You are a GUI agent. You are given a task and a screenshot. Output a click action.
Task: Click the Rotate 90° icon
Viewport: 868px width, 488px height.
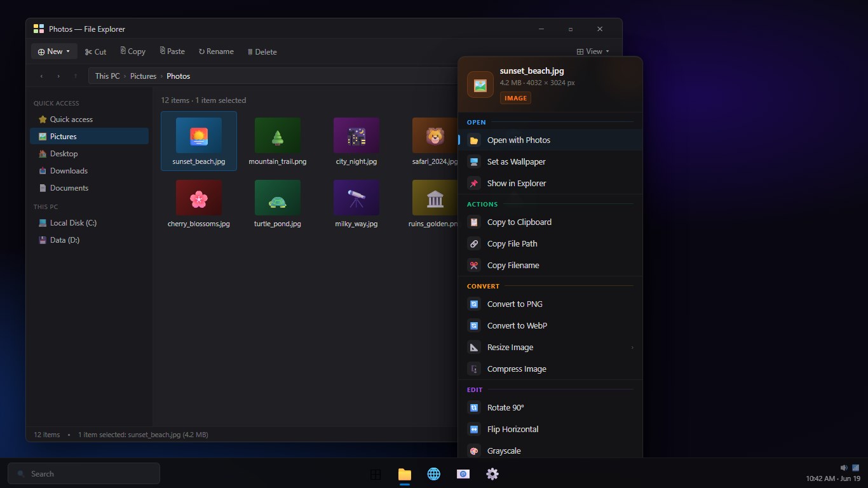[474, 408]
